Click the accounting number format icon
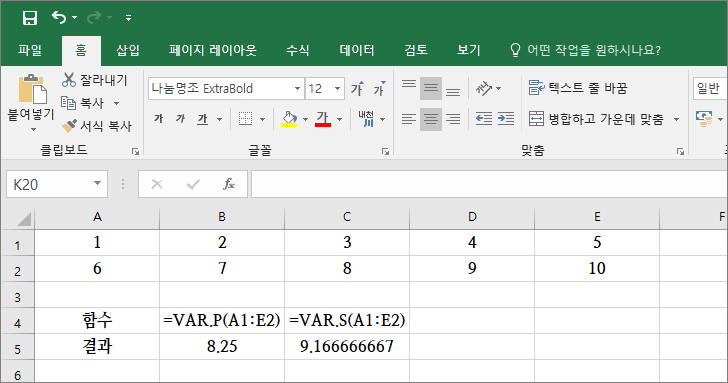The height and width of the screenshot is (383, 728). (x=704, y=119)
